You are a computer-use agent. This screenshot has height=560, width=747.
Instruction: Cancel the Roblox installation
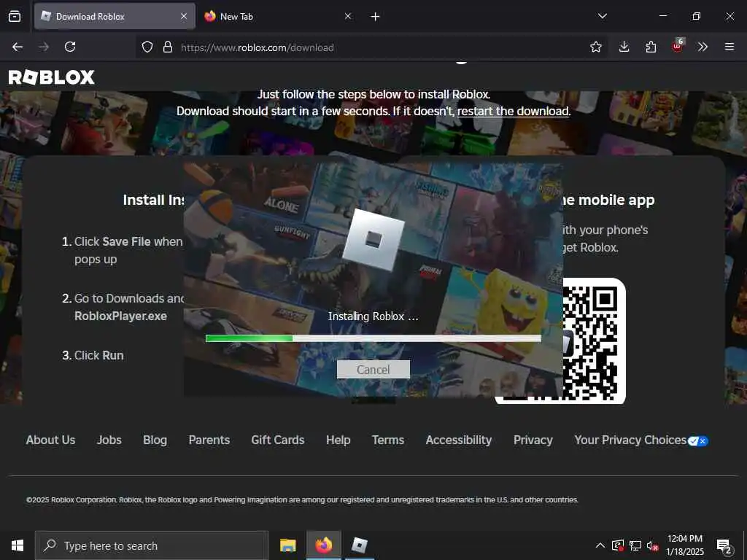373,370
